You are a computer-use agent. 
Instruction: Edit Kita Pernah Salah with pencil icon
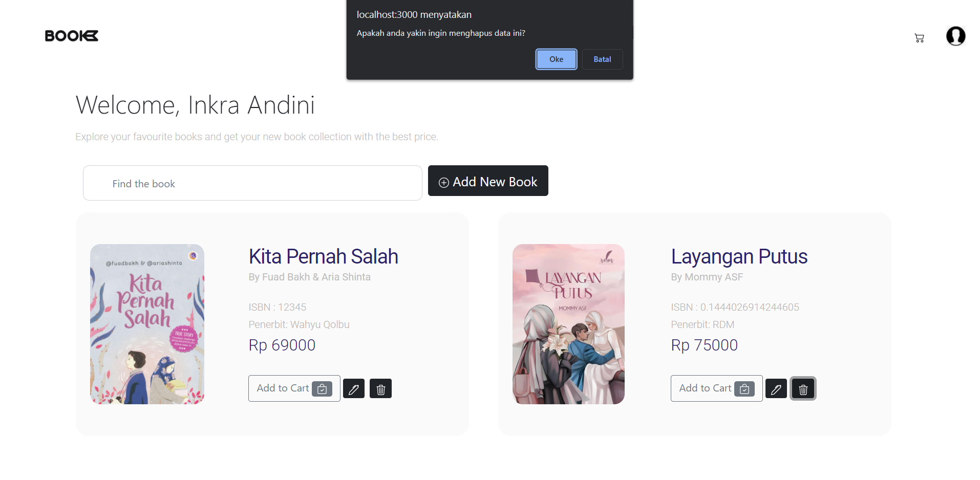coord(354,389)
